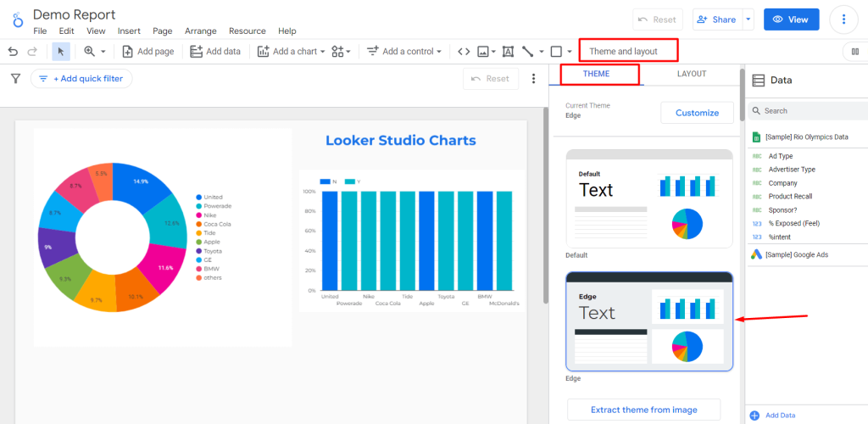
Task: Click Theme and layout in toolbar
Action: click(x=623, y=52)
